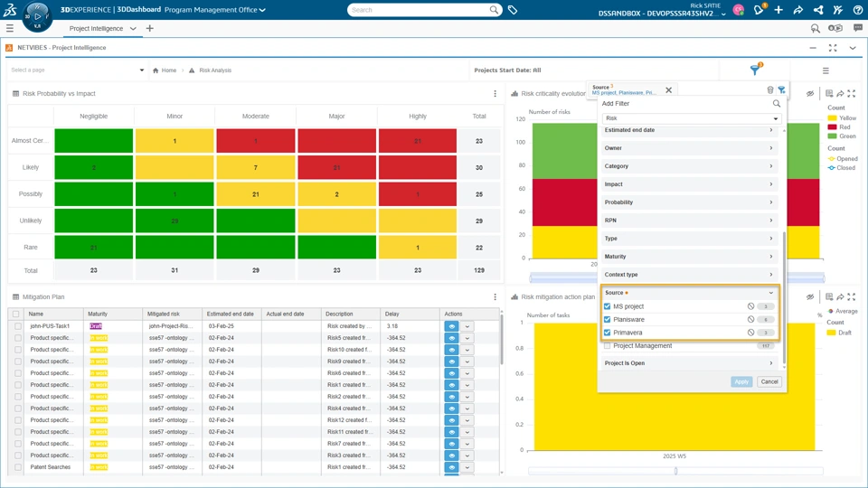Remove the Source filter chip
868x488 pixels.
click(669, 90)
